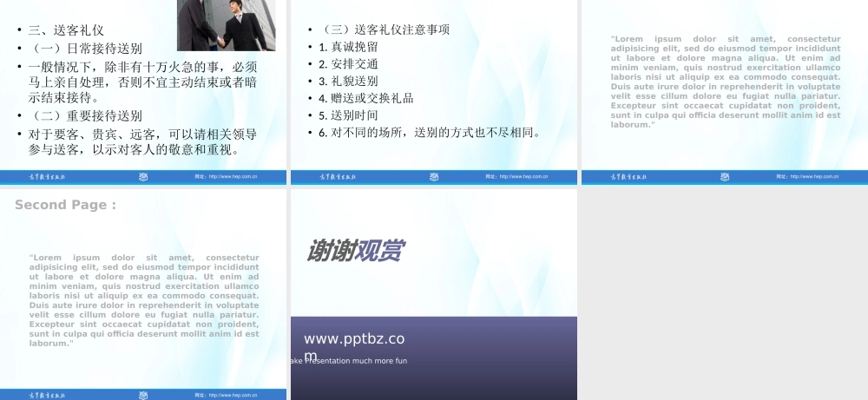This screenshot has width=868, height=400.
Task: Click the bullet 6. 对不同的场所，送别的方式也不尽相同
Action: [x=431, y=133]
